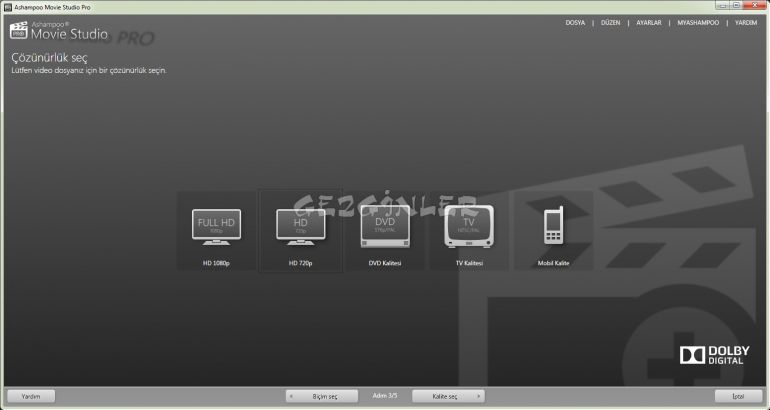Open the DOSYA menu
770x410 pixels.
pos(575,23)
